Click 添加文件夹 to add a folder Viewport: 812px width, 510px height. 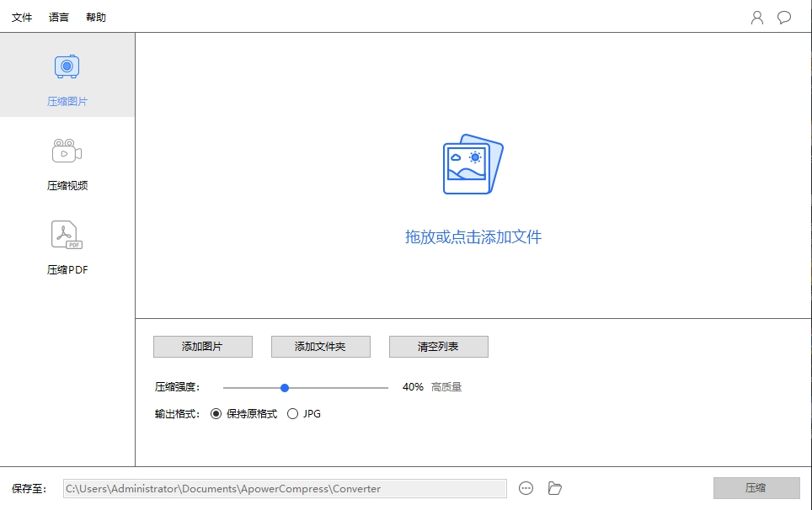pyautogui.click(x=320, y=346)
